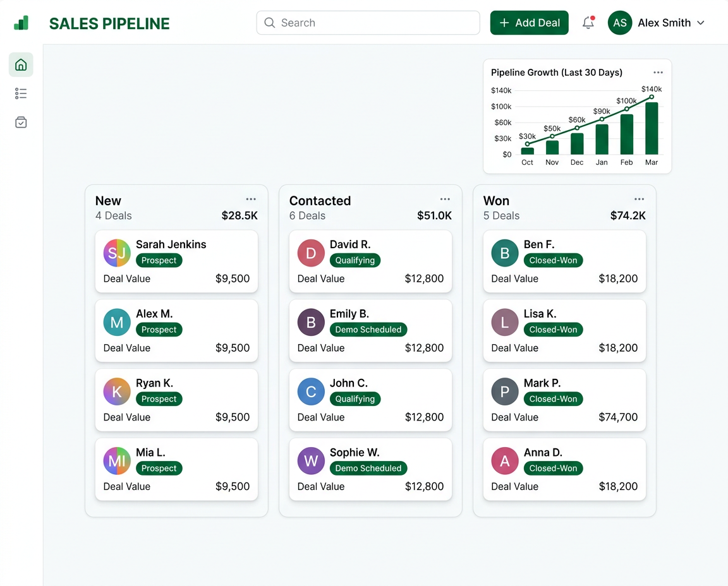Click Ben F.'s Closed-Won tag
The height and width of the screenshot is (586, 728).
(553, 260)
